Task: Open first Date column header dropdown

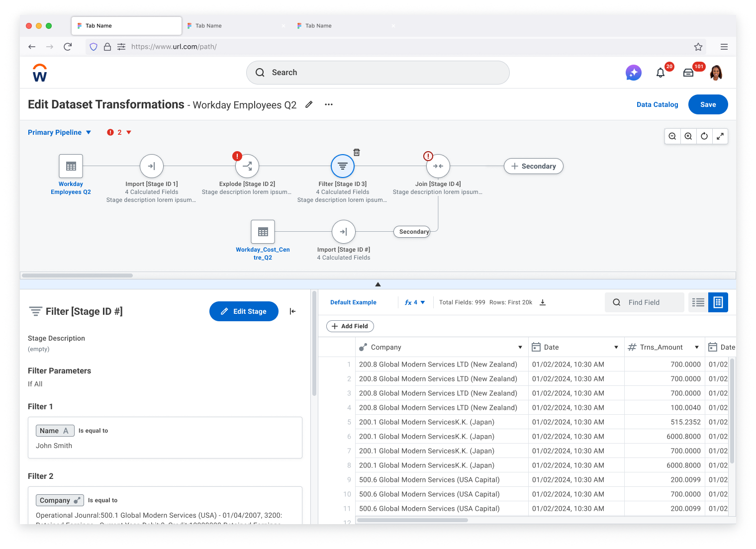Action: [x=616, y=347]
